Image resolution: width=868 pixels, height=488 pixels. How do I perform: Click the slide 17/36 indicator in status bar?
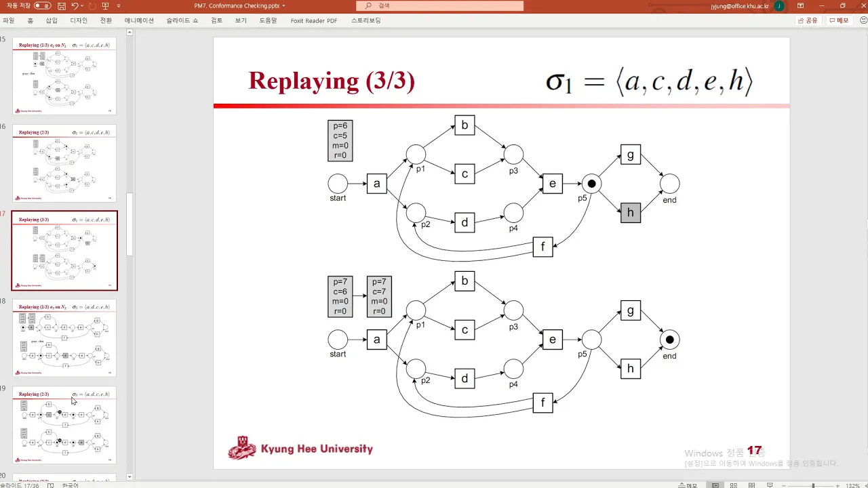(x=20, y=485)
